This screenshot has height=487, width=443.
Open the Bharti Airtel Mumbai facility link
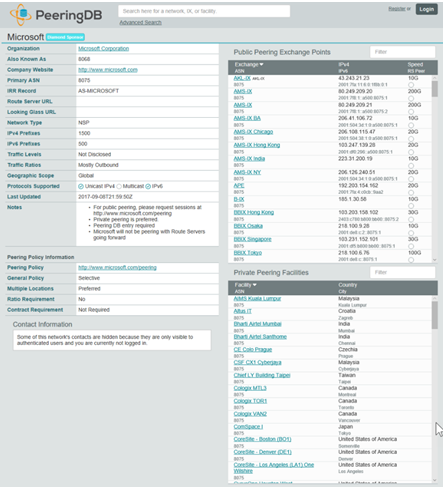click(258, 324)
